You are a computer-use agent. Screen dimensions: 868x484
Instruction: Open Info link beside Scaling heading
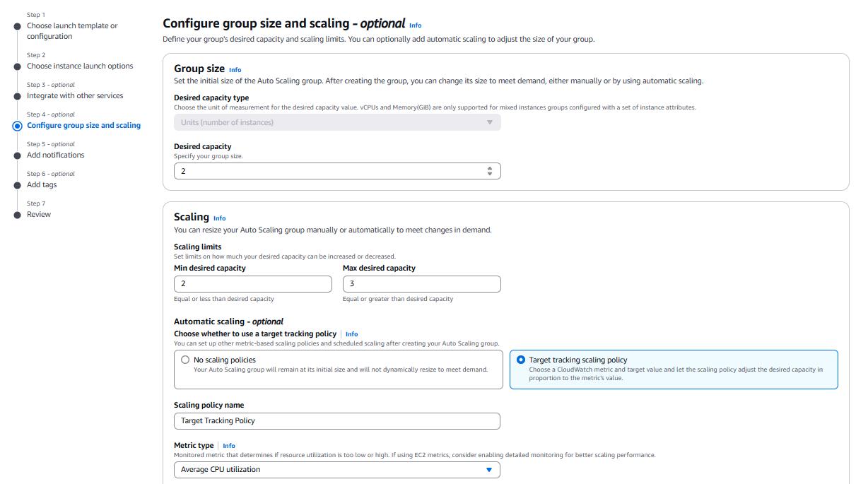click(x=220, y=218)
